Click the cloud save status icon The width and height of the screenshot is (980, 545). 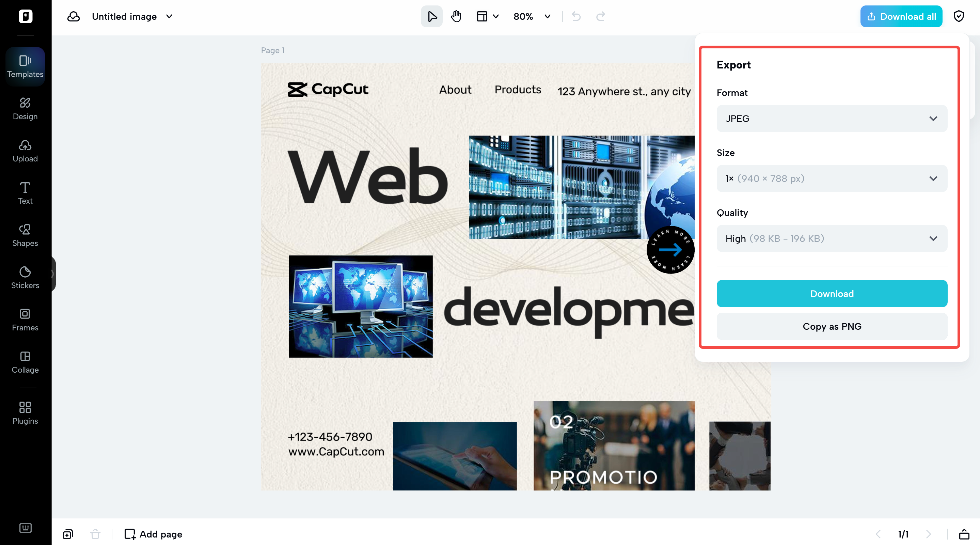click(x=74, y=16)
